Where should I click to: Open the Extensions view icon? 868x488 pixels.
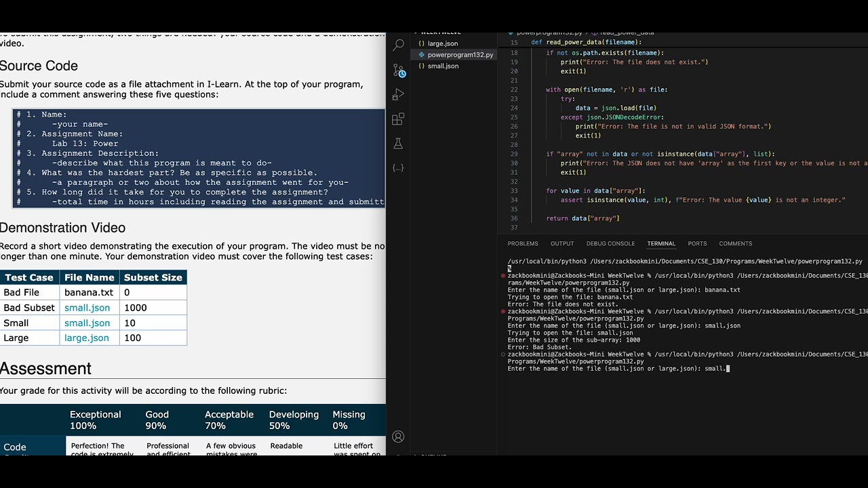point(398,119)
